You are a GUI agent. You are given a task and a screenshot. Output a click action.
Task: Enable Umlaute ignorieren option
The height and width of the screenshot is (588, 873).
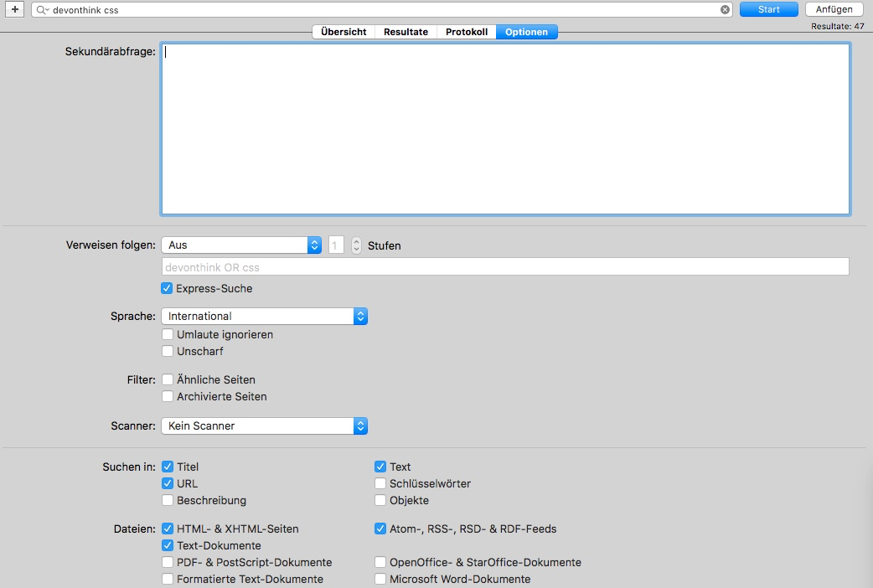click(x=168, y=335)
